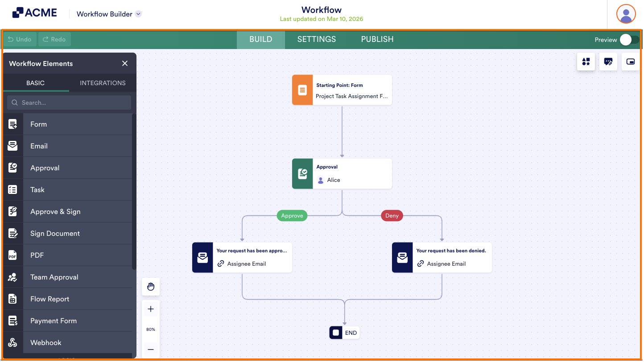
Task: Click the Webhook element icon
Action: point(13,342)
